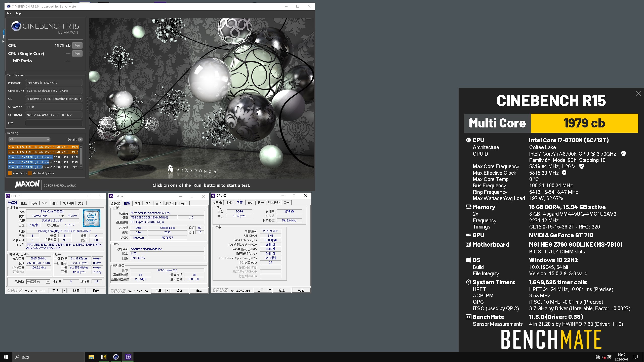Select ranking entry scoring 1952

[43, 152]
